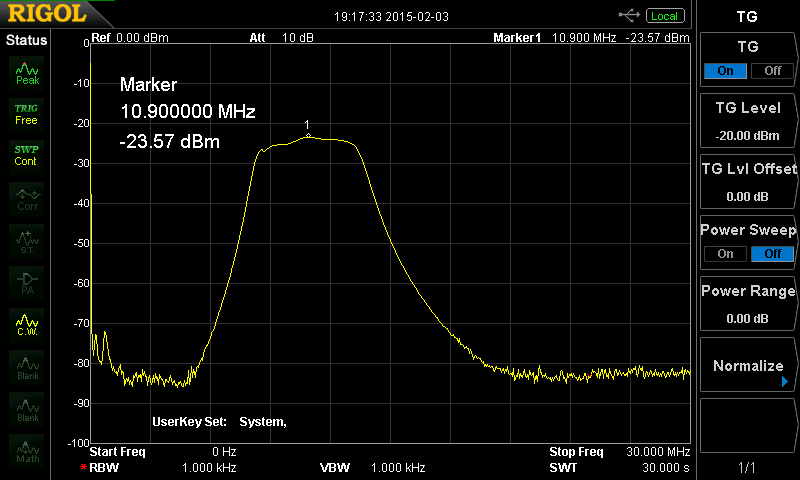This screenshot has height=480, width=800.
Task: Click the Local mode indicator
Action: click(x=665, y=16)
